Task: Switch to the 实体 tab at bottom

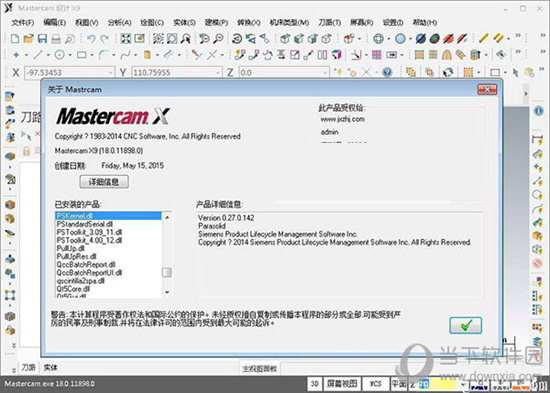Action: pyautogui.click(x=51, y=367)
